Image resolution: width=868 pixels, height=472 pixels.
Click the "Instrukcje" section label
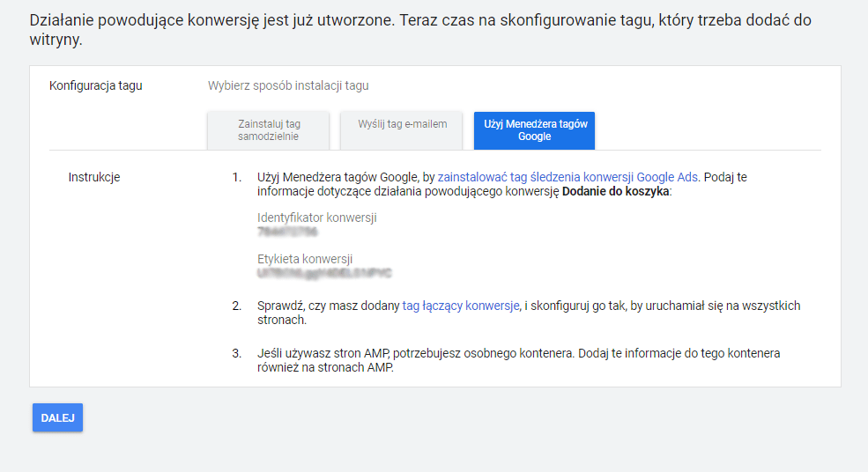[x=94, y=177]
